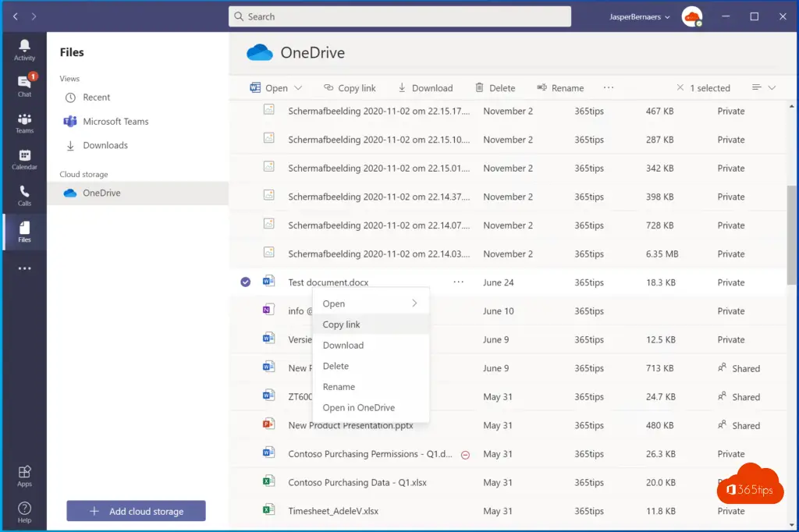Choose Open in OneDrive from context menu
799x532 pixels.
[x=371, y=408]
